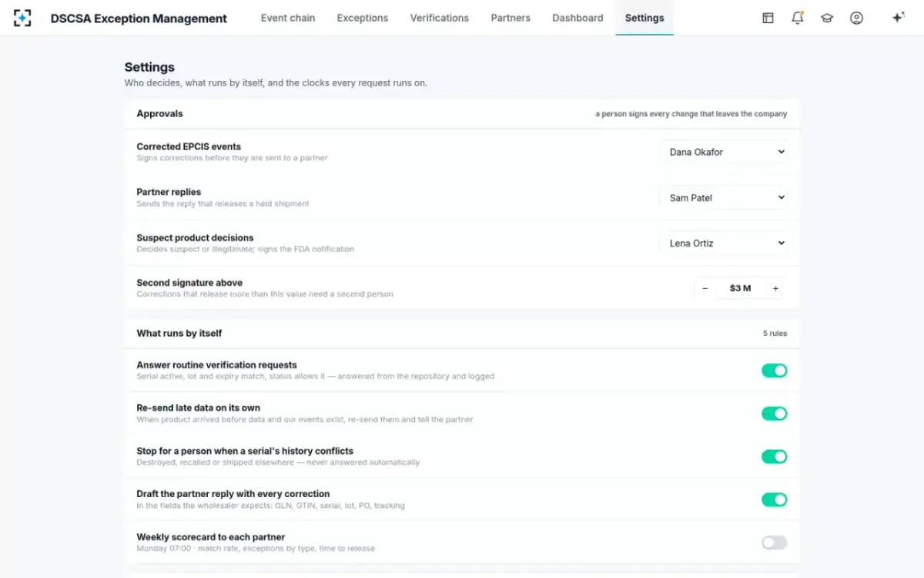
Task: Click 'a person signs every change' note
Action: [x=691, y=114]
